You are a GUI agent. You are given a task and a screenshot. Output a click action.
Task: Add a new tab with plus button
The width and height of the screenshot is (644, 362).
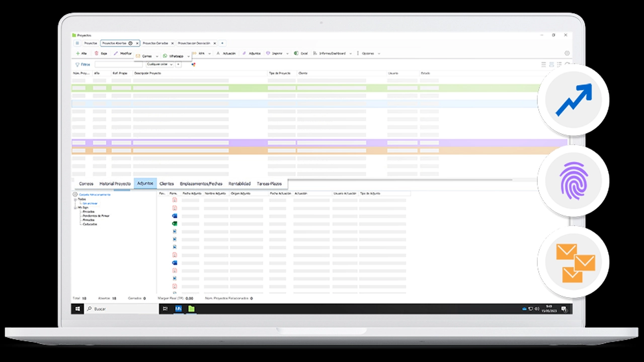tap(222, 43)
